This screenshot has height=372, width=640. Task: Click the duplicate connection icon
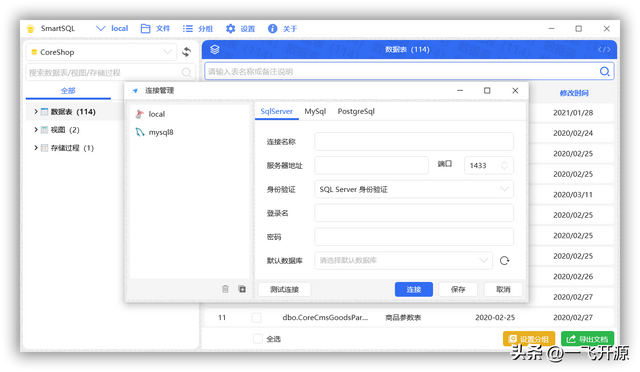click(242, 289)
